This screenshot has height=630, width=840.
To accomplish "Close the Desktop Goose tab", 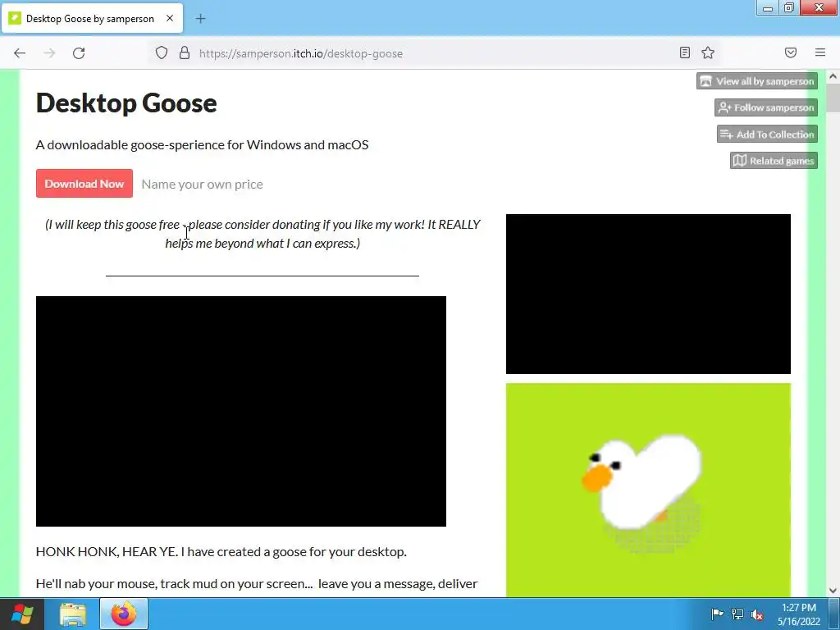I will point(170,18).
